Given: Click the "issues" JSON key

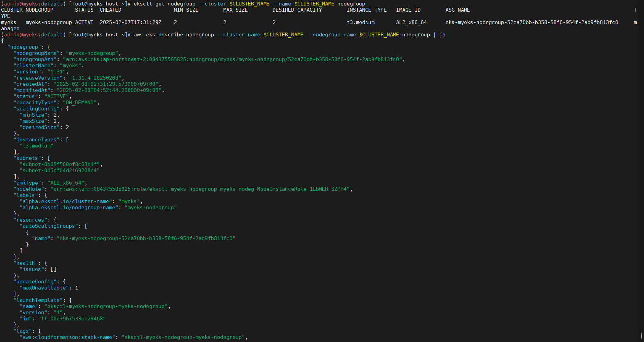Looking at the screenshot, I should point(32,269).
